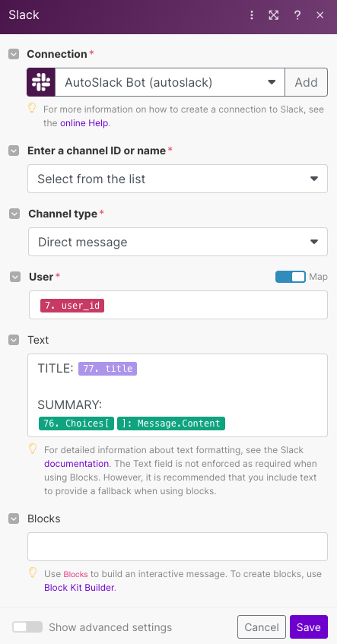Enable Show advanced settings switch
337x644 pixels.
pyautogui.click(x=27, y=627)
